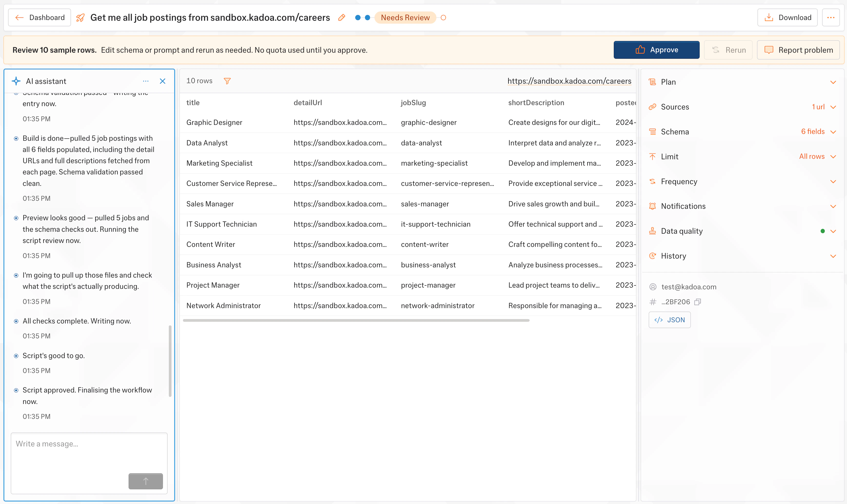Click the shortDescription column header
Screen dimensions: 847x504
click(x=536, y=102)
